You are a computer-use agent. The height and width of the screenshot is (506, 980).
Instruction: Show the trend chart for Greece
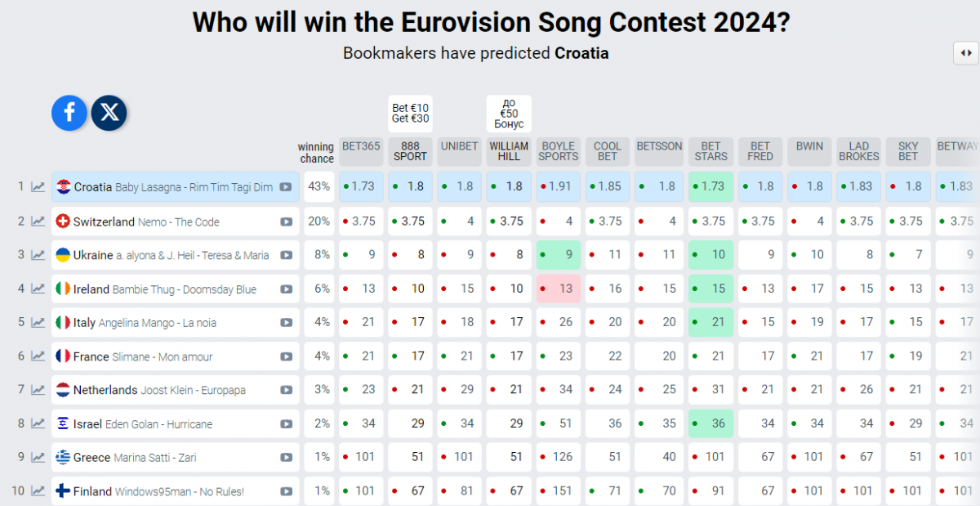(38, 457)
